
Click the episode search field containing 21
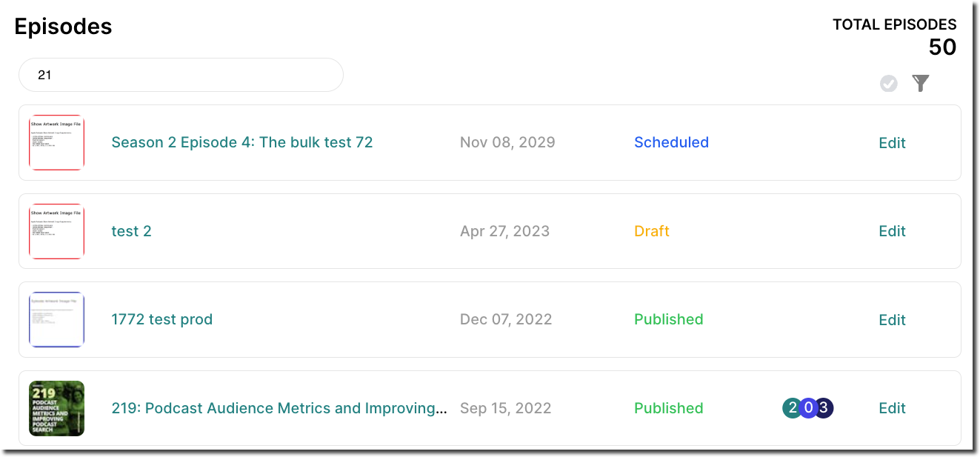(x=181, y=75)
